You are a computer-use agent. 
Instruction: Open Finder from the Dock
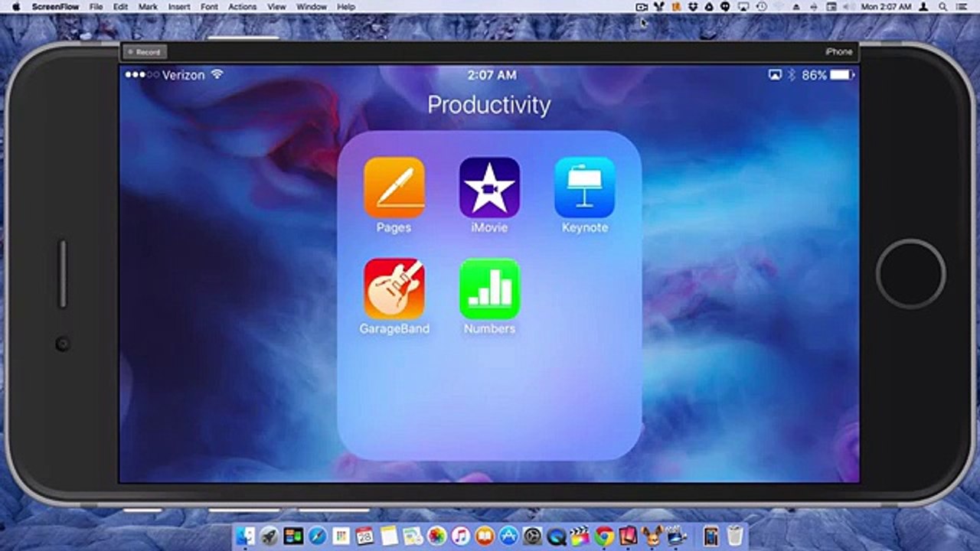coord(247,536)
